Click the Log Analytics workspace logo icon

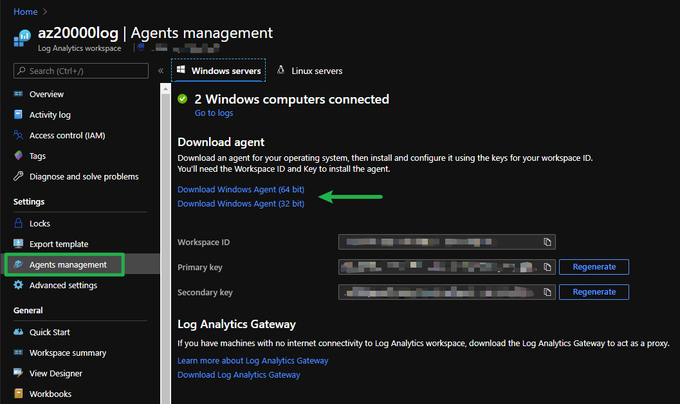pyautogui.click(x=22, y=38)
